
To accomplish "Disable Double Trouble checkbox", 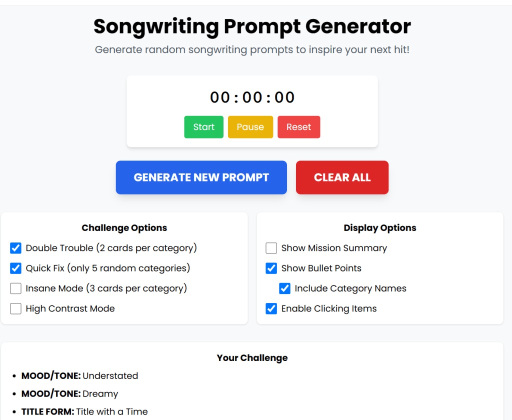I will [x=16, y=248].
